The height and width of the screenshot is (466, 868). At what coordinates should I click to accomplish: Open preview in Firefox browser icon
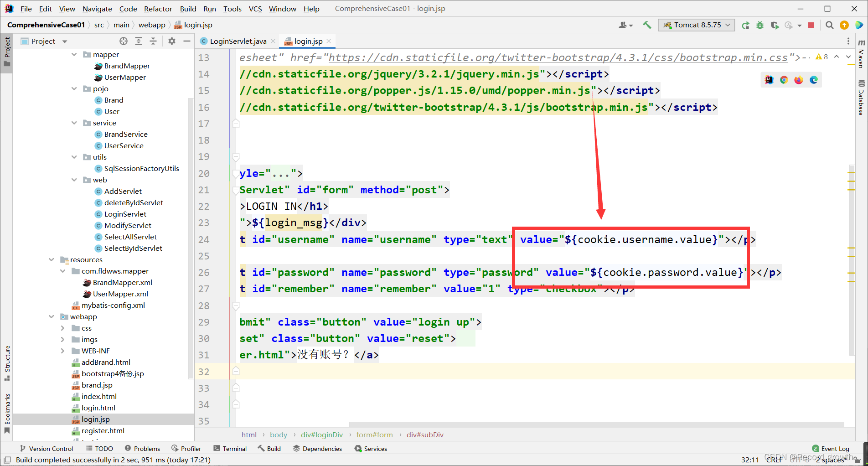coord(799,80)
